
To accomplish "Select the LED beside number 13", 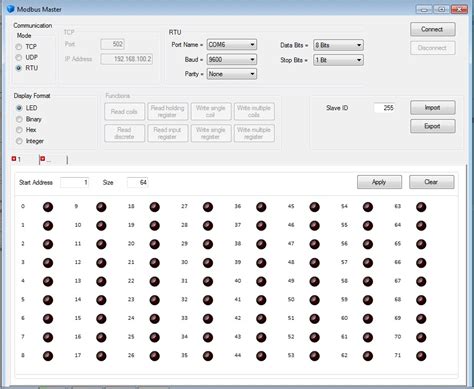I will 101,282.
